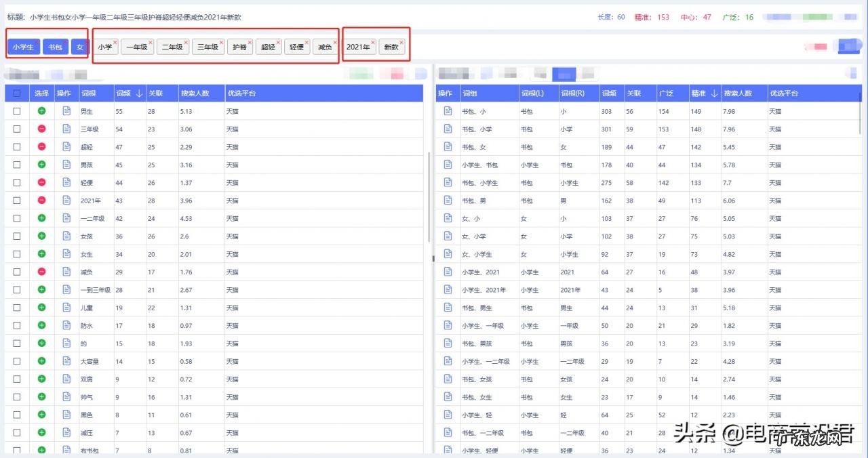Click the sort arrow on 词频 column
Screen dimensions: 868x458
(x=139, y=93)
